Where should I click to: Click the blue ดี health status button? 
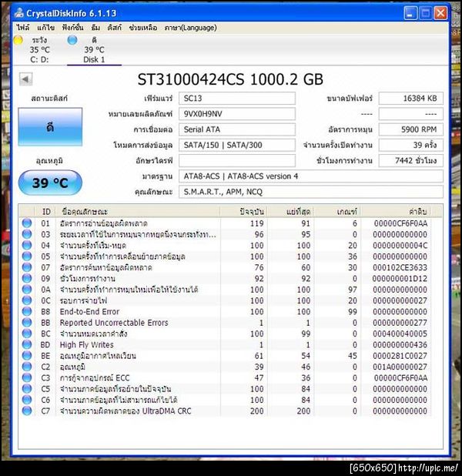coord(50,127)
